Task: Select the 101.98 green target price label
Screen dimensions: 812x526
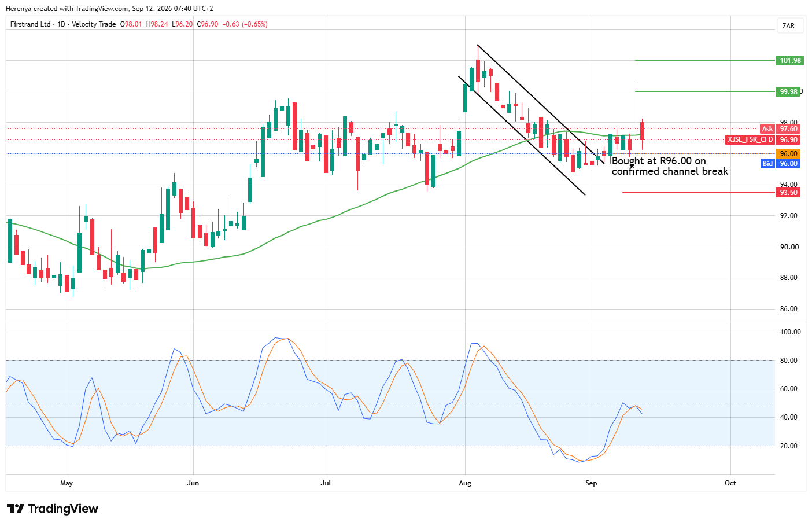Action: 789,61
